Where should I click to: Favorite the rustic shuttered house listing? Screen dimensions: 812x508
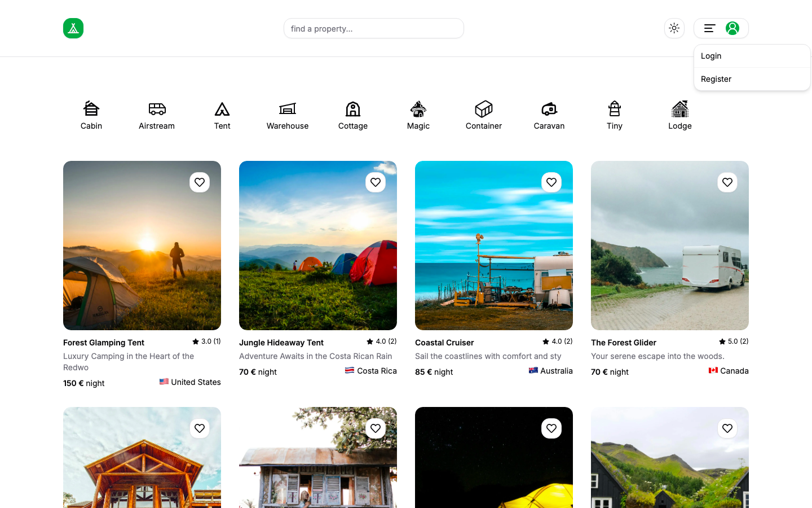point(376,428)
